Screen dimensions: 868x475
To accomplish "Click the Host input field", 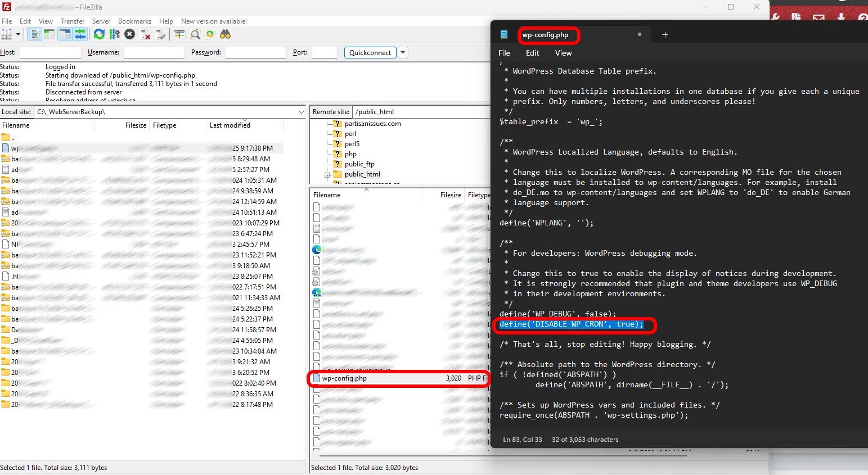I will [51, 52].
